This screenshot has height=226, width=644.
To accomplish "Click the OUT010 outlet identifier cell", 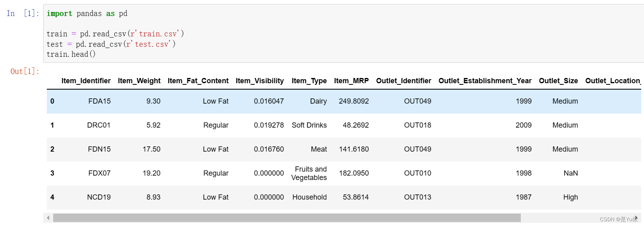I will point(418,173).
